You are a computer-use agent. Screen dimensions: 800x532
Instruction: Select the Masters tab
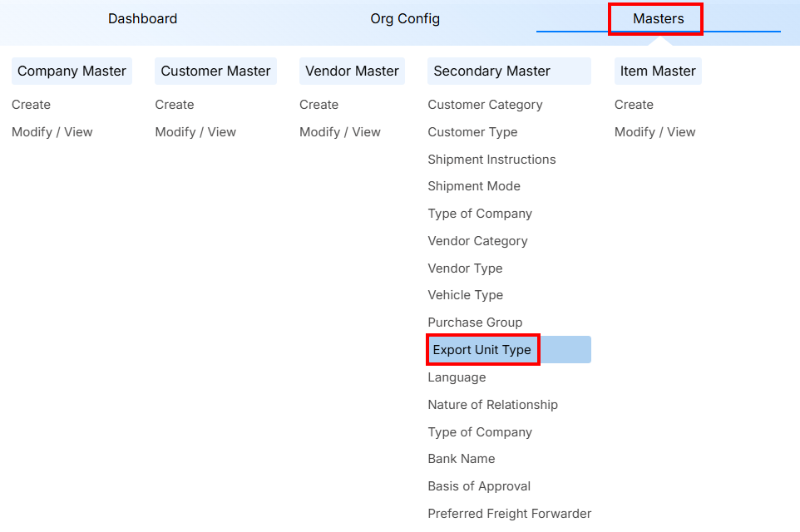[x=655, y=18]
